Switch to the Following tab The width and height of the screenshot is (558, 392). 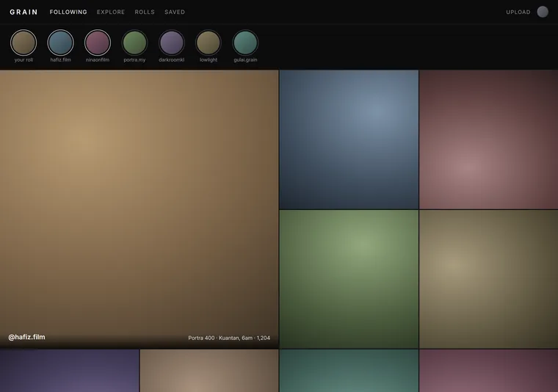(x=68, y=12)
